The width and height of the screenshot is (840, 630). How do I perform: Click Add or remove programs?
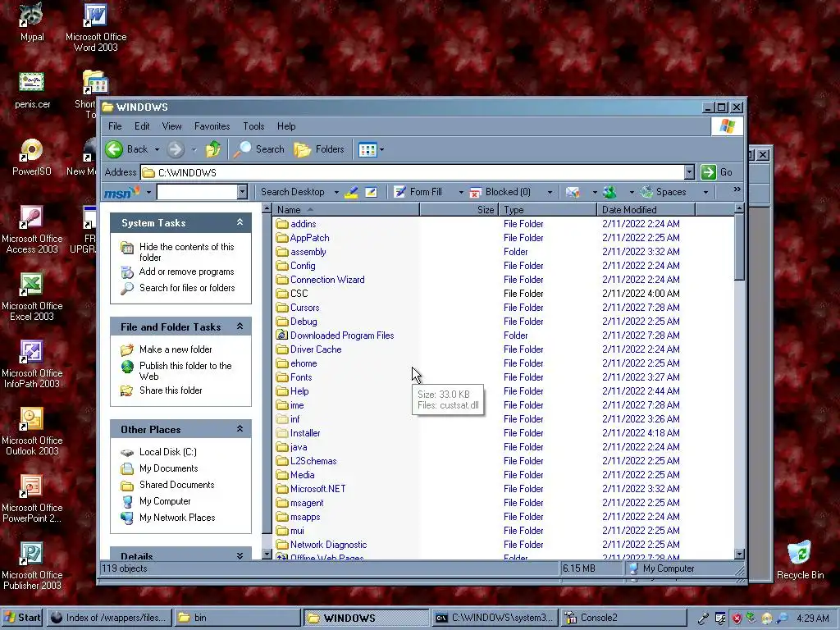click(186, 272)
